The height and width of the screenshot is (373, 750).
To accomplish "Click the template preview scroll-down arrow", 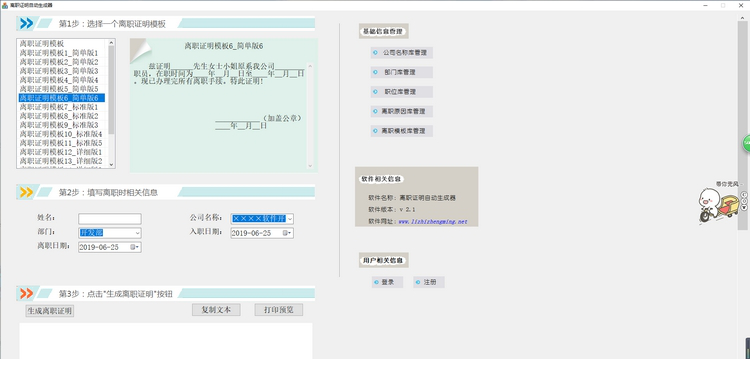I will coord(310,165).
